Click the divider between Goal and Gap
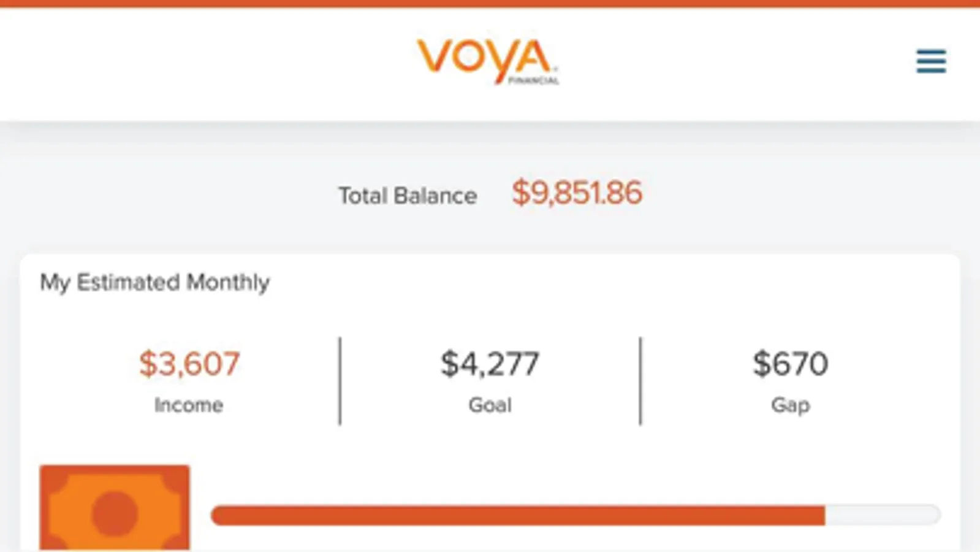The image size is (980, 552). (640, 380)
